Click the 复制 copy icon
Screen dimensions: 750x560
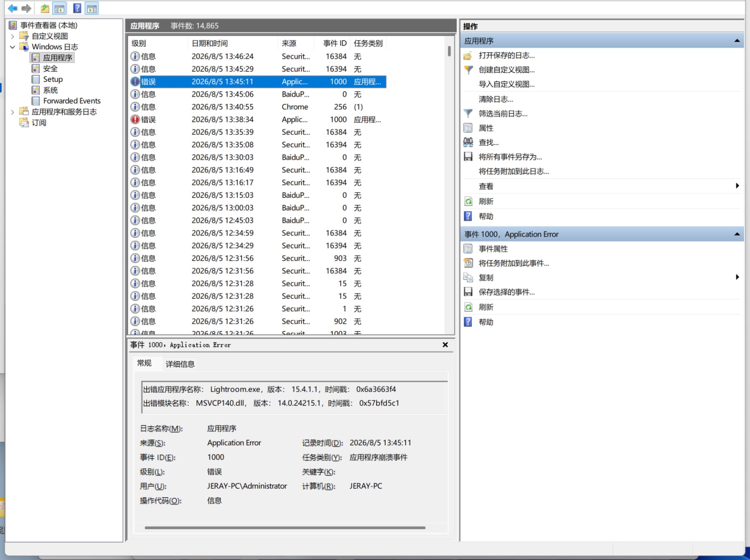pyautogui.click(x=468, y=278)
